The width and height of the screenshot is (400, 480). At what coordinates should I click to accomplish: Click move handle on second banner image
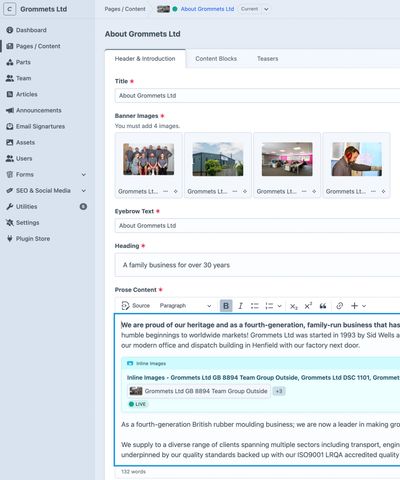245,191
